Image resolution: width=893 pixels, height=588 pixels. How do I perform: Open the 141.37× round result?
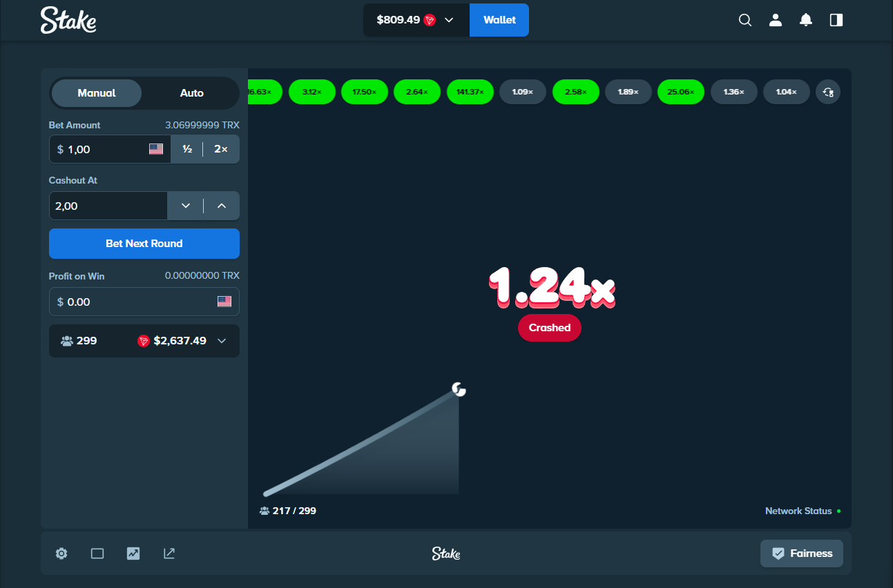point(470,92)
